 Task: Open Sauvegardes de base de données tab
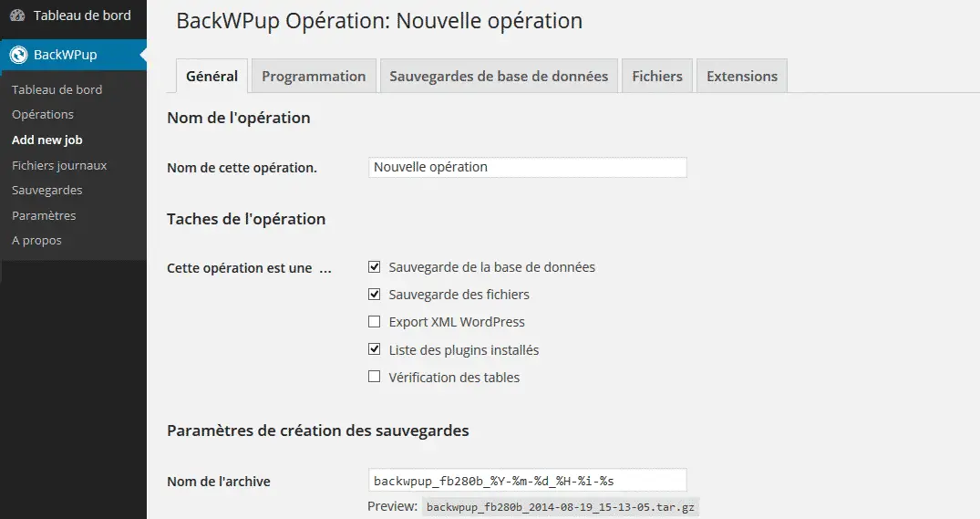pyautogui.click(x=499, y=77)
